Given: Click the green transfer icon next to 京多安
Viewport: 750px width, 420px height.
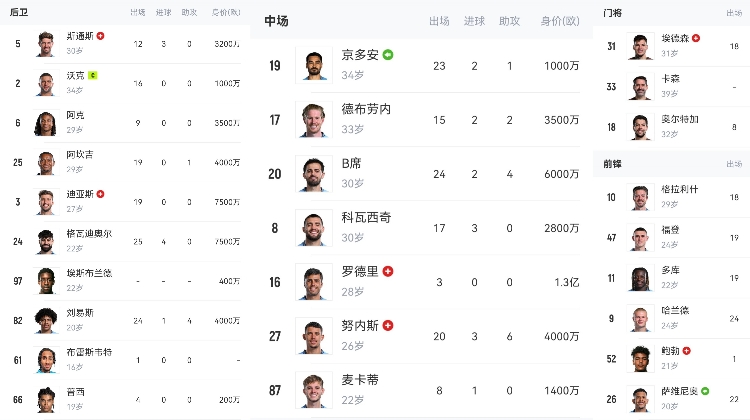Looking at the screenshot, I should point(388,54).
